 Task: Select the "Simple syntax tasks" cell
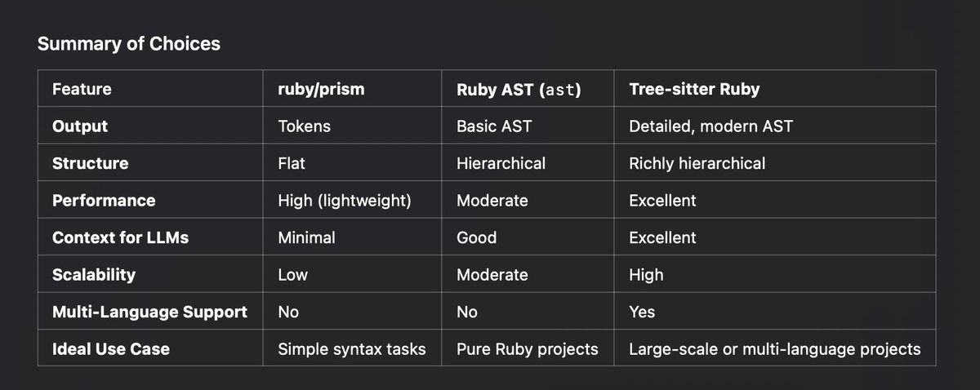pyautogui.click(x=352, y=349)
